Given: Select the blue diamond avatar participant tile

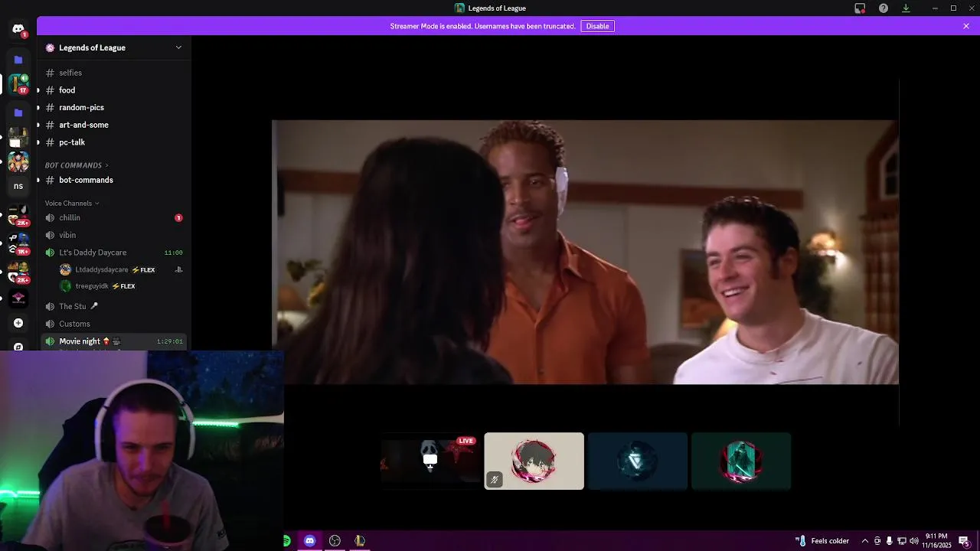Looking at the screenshot, I should point(638,461).
